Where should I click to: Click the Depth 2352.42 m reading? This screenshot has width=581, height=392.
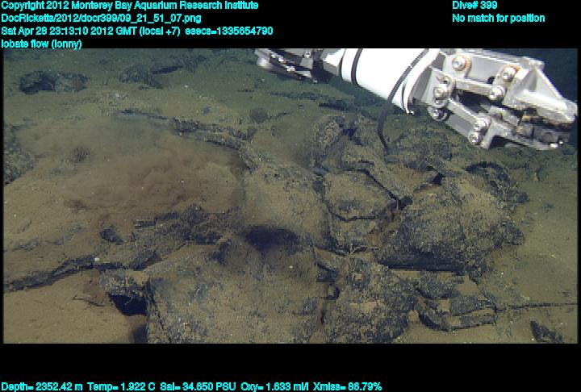[41, 387]
